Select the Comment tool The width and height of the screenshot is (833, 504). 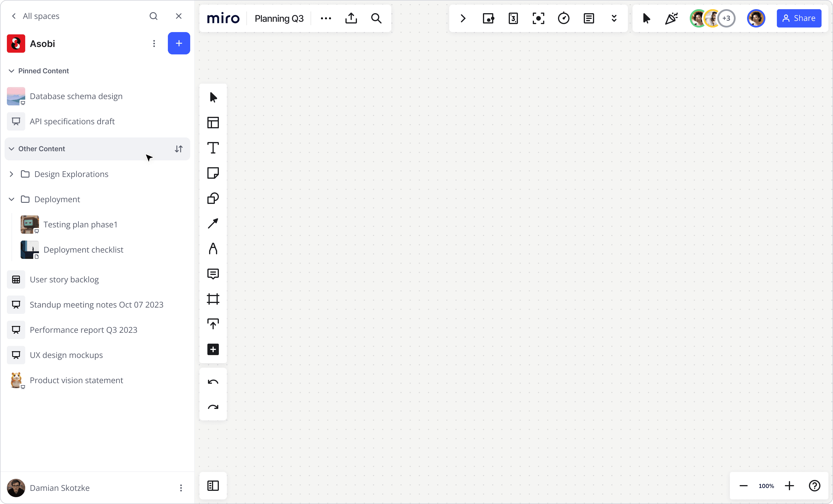click(x=213, y=274)
